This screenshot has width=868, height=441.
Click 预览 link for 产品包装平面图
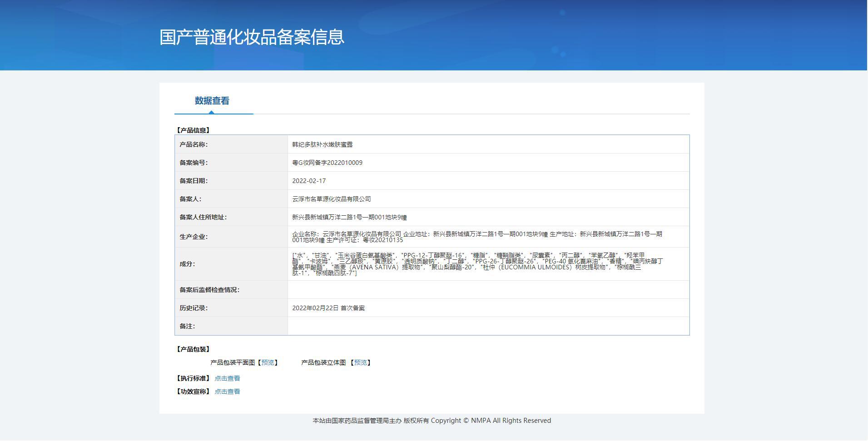coord(268,362)
